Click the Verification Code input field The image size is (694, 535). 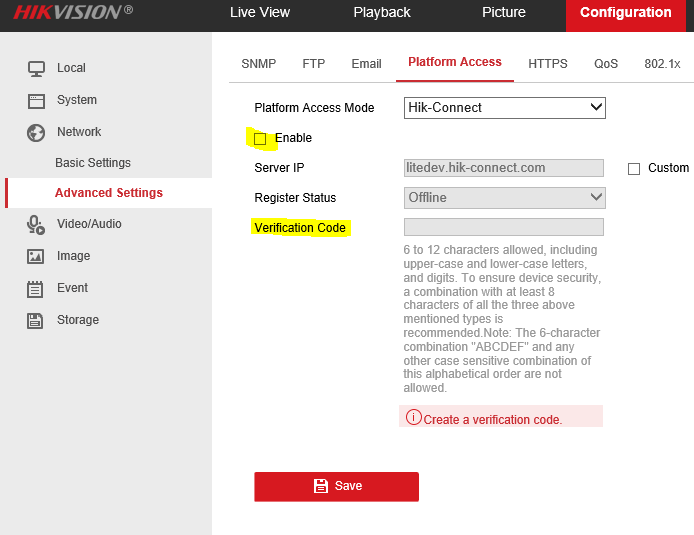504,227
